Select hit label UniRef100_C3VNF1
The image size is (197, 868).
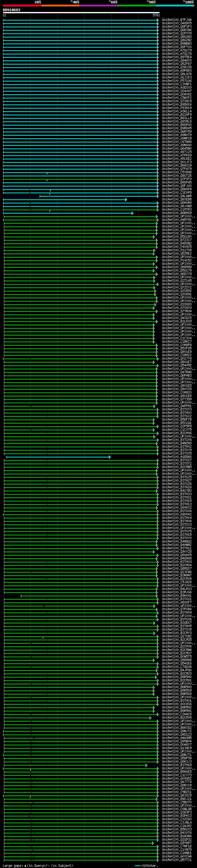[176, 84]
